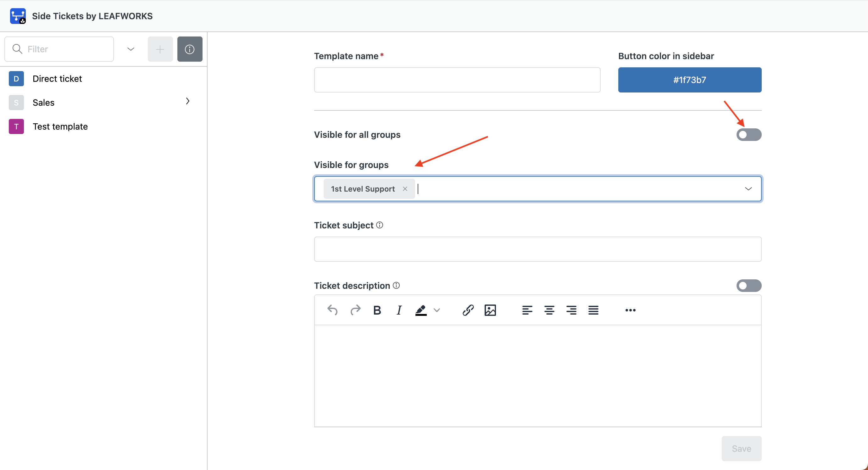868x470 pixels.
Task: Insert an image into ticket description
Action: [490, 310]
